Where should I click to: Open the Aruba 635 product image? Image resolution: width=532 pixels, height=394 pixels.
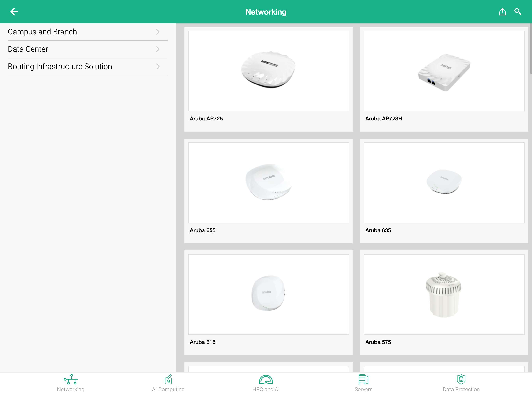(x=444, y=183)
